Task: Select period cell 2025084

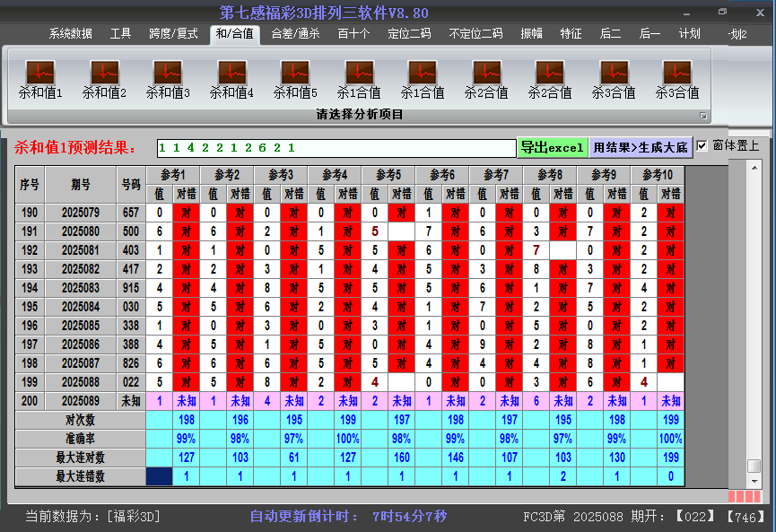Action: click(81, 307)
